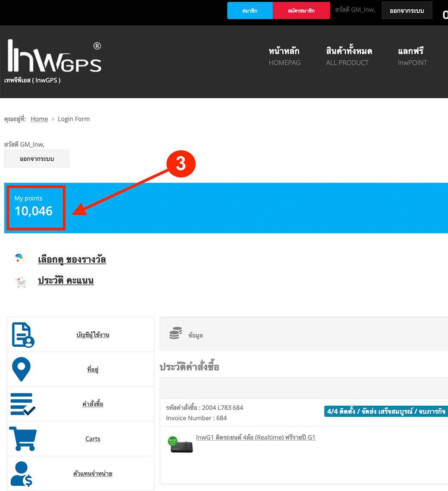Click the coins stack icon beside ข้อมูล
Screen dimensions: 448x491
175,333
